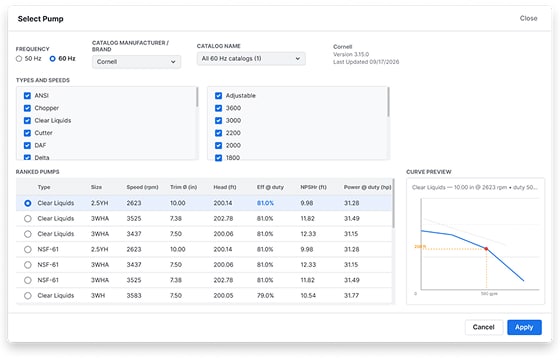
Task: Click the Trim Ø (in) column header
Action: point(183,187)
